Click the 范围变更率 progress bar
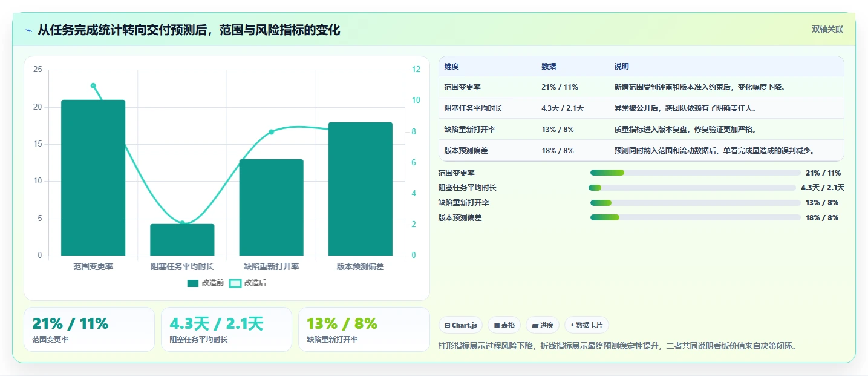The image size is (868, 376). tap(695, 173)
